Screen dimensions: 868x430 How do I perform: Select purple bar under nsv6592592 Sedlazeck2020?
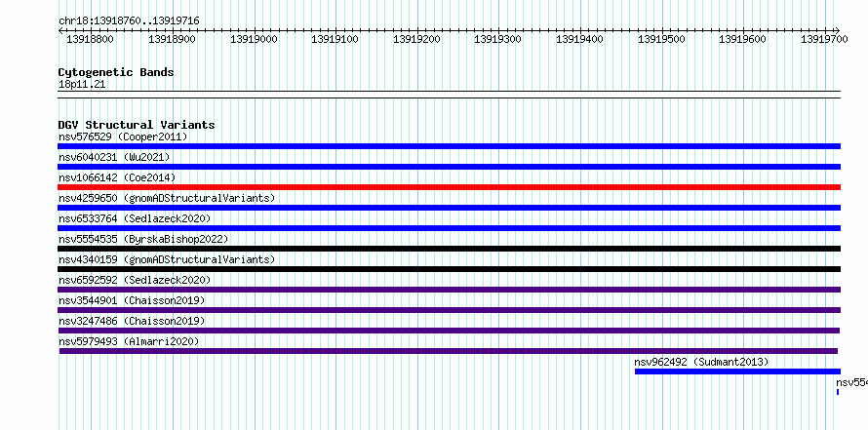click(x=449, y=290)
